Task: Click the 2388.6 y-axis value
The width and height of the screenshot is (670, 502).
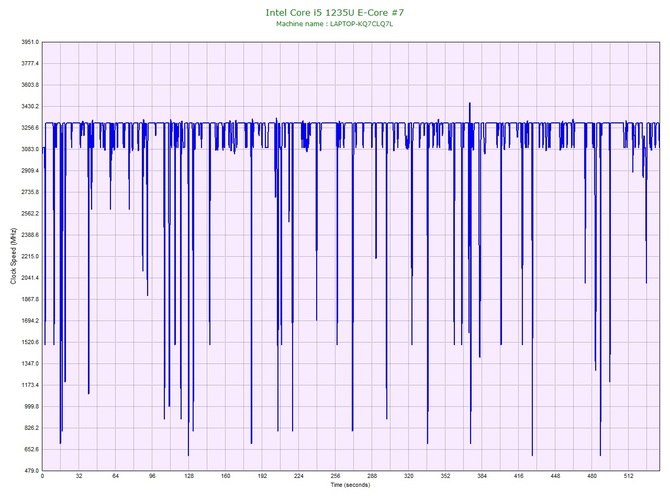Action: click(x=30, y=235)
